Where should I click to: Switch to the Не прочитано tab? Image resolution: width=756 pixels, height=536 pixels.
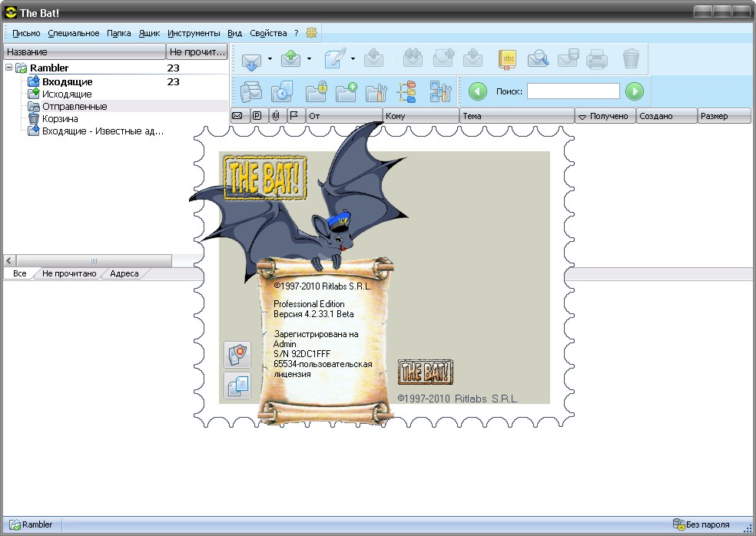coord(69,274)
